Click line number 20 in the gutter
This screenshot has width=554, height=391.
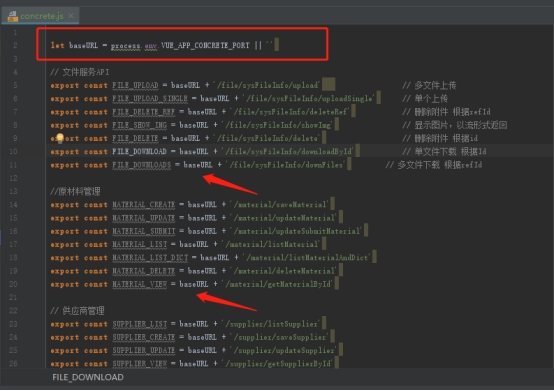tap(13, 284)
